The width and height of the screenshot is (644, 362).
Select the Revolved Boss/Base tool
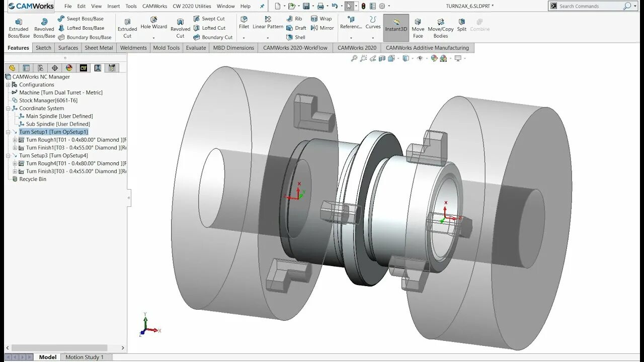[x=44, y=29]
